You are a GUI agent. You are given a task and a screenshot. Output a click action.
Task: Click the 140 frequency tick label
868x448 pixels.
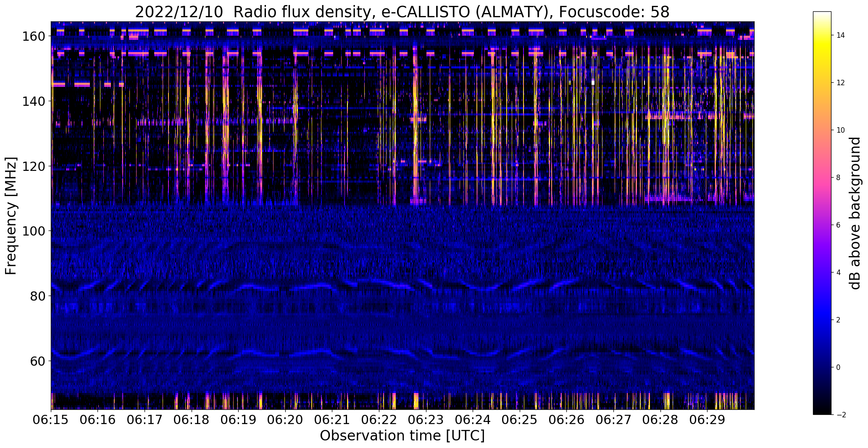click(x=34, y=101)
